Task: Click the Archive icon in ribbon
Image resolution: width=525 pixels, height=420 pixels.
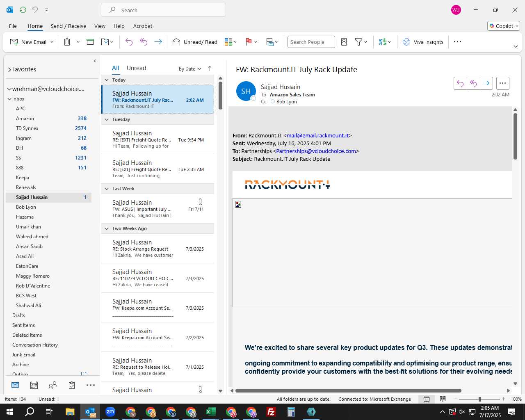Action: [x=90, y=42]
